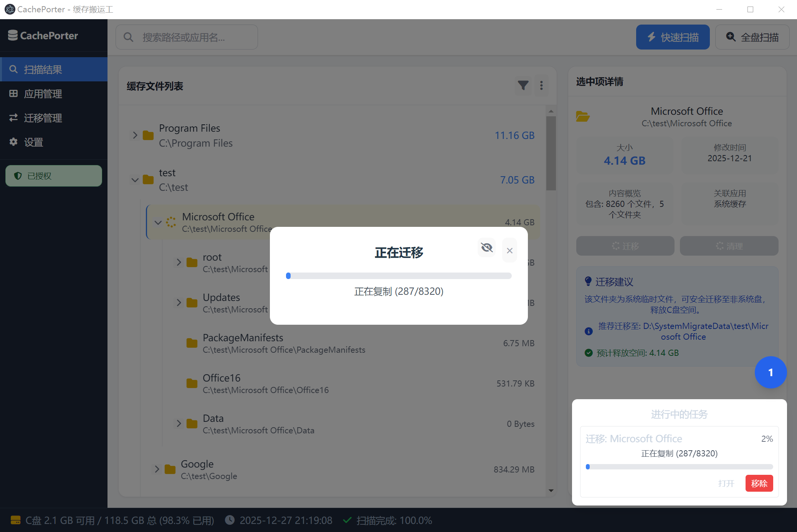The height and width of the screenshot is (532, 797).
Task: Expand the Google folder
Action: point(157,469)
